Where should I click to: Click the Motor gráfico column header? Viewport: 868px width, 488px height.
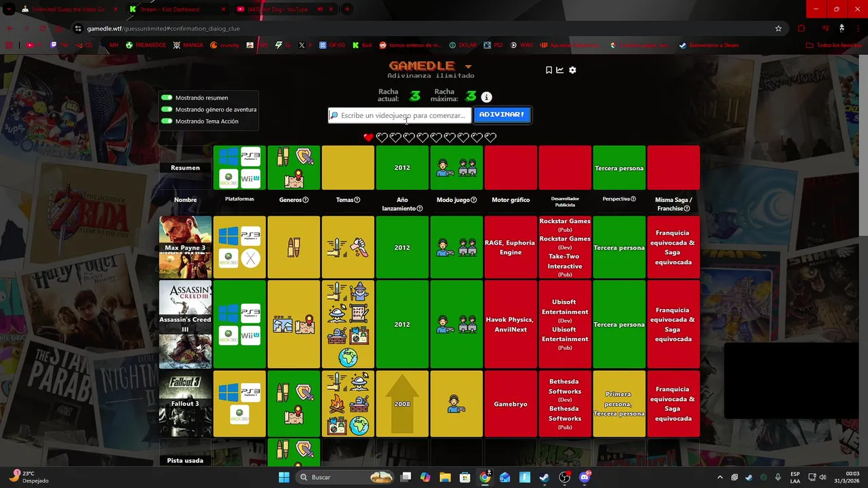(511, 200)
